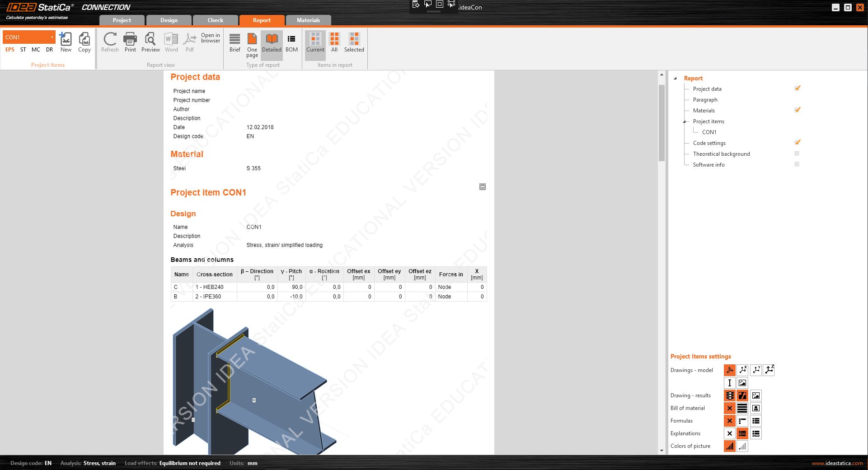
Task: Export report to Pdf
Action: (x=190, y=42)
